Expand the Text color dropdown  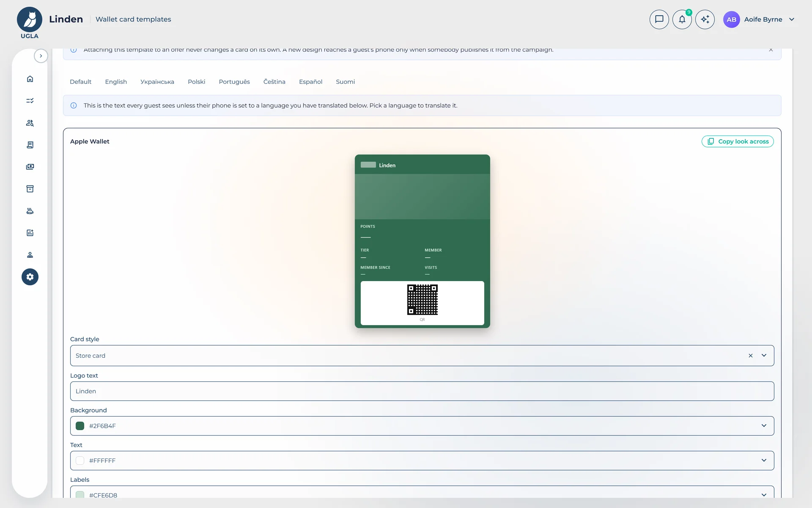point(764,461)
